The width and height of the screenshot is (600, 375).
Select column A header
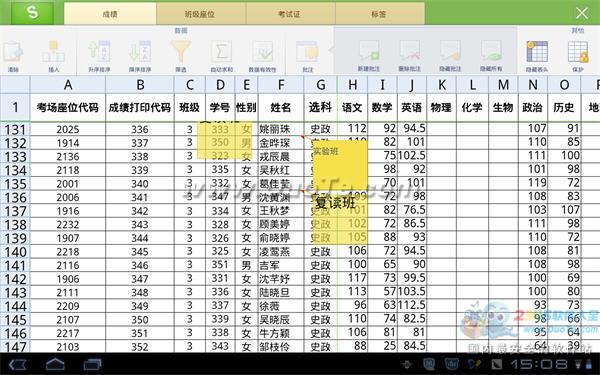68,85
